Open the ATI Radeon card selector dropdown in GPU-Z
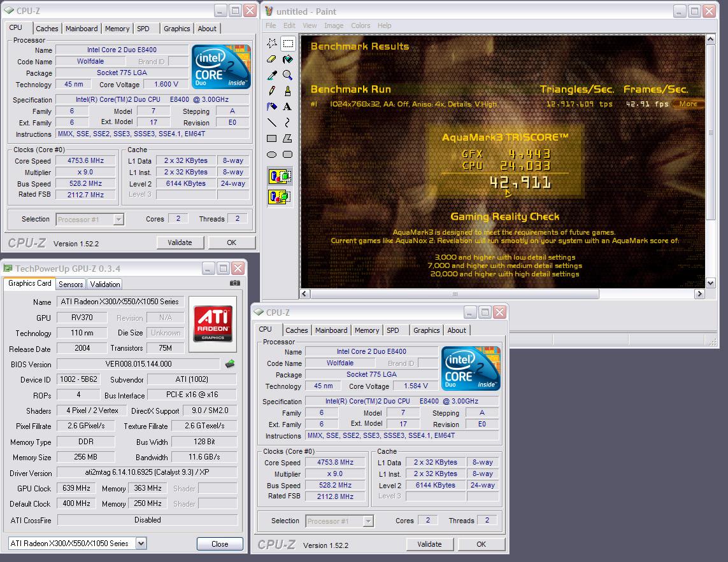 141,544
